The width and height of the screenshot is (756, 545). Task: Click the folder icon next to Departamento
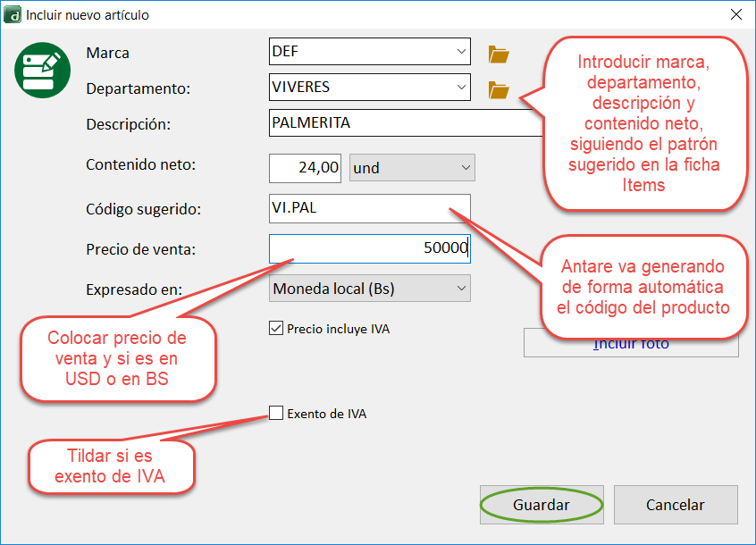click(499, 89)
